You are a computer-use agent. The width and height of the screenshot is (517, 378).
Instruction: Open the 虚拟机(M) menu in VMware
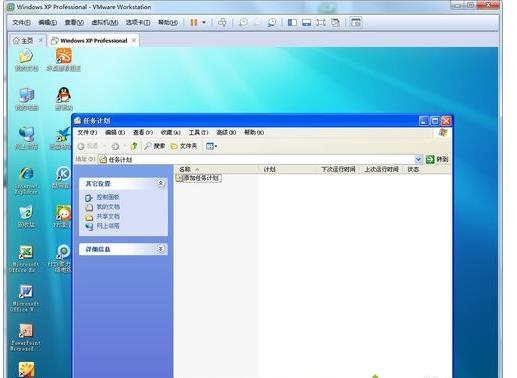(x=105, y=23)
